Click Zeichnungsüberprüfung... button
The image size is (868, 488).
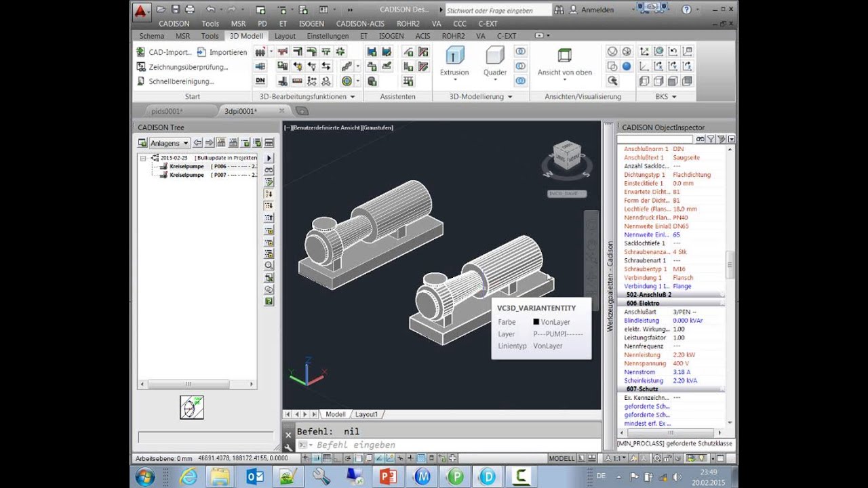[182, 67]
